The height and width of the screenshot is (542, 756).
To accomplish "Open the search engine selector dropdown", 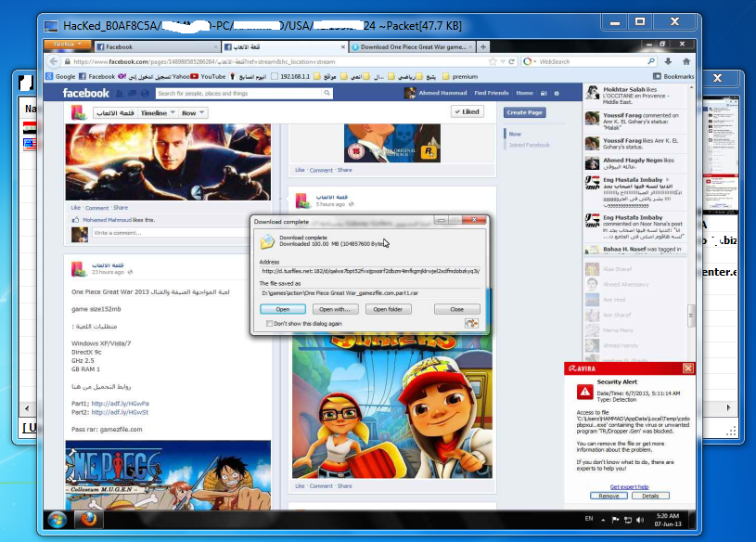I will 530,62.
